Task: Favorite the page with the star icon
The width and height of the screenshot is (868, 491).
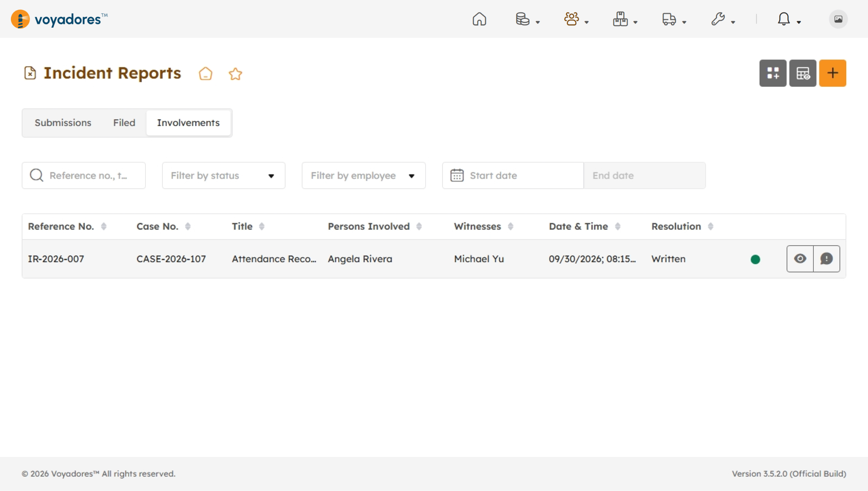Action: (x=235, y=74)
